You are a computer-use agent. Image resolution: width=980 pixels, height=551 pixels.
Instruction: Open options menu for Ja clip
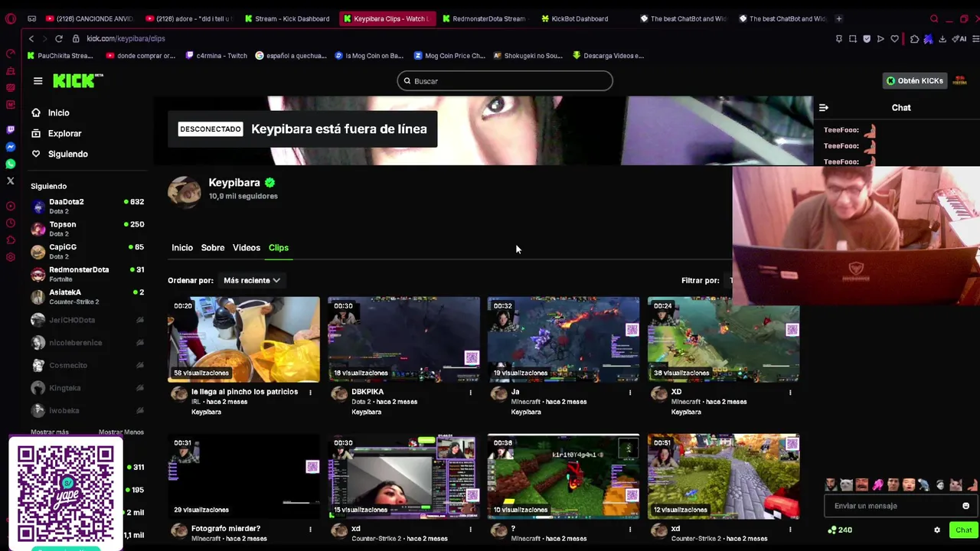[630, 393]
